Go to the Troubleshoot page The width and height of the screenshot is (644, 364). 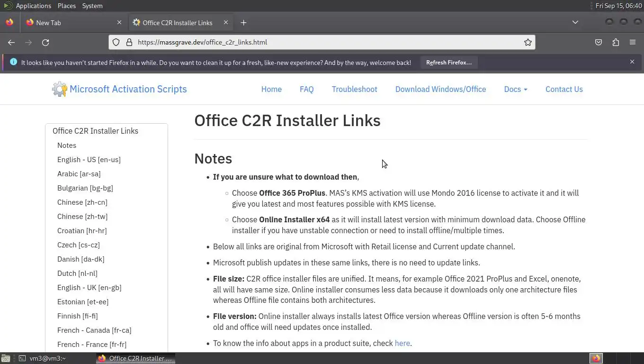354,89
